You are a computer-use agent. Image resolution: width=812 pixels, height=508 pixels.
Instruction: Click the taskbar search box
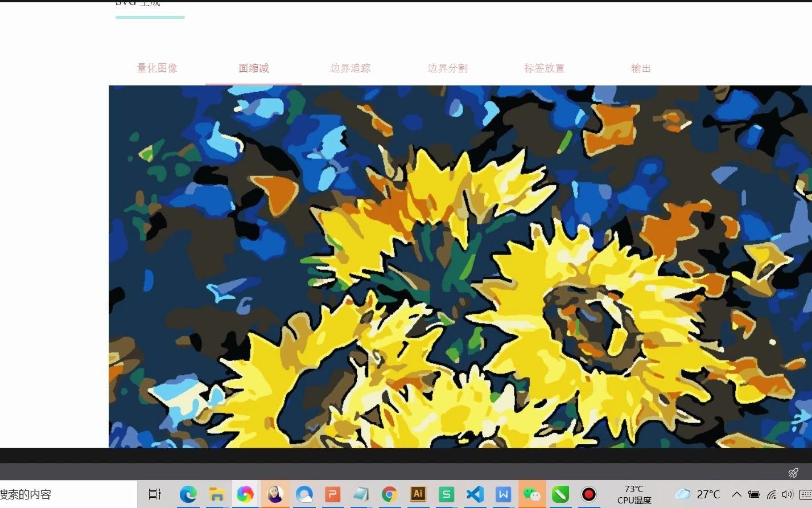pos(68,494)
